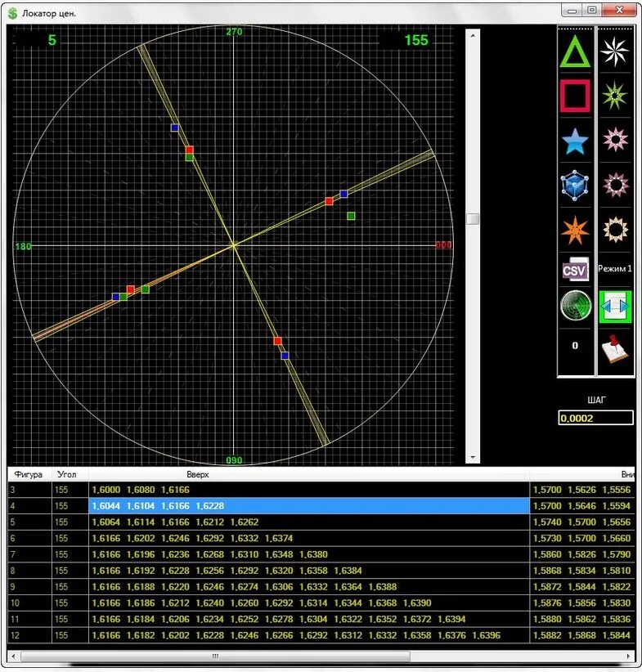Export data with the CSV icon

point(575,269)
